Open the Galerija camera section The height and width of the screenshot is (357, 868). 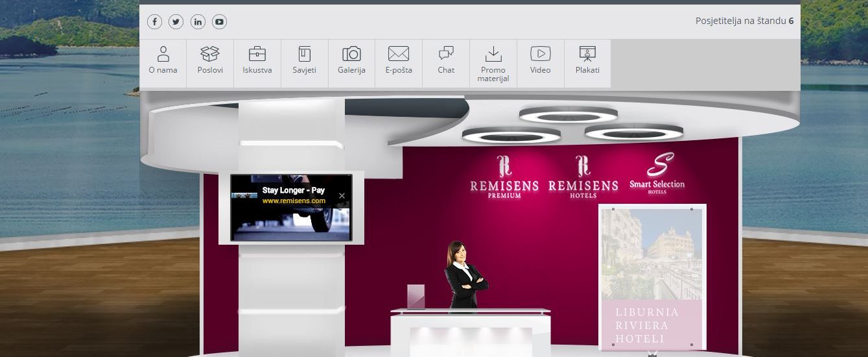351,63
